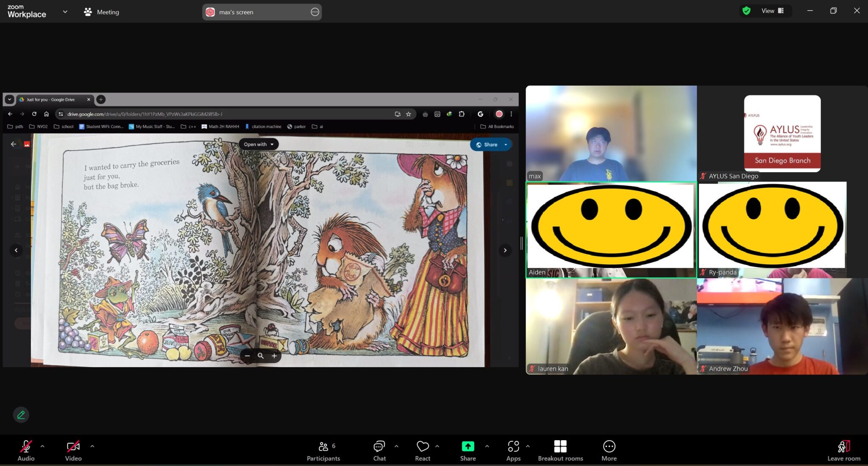
Task: Open My Music Staff bookmark
Action: [152, 126]
